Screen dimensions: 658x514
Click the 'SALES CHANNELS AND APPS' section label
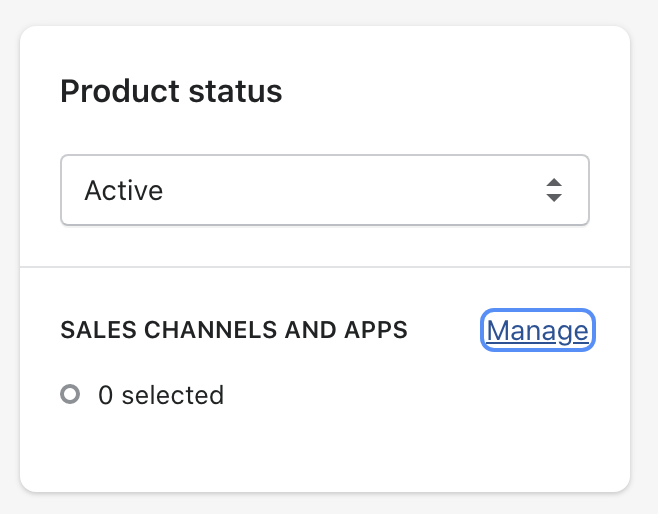tap(234, 330)
